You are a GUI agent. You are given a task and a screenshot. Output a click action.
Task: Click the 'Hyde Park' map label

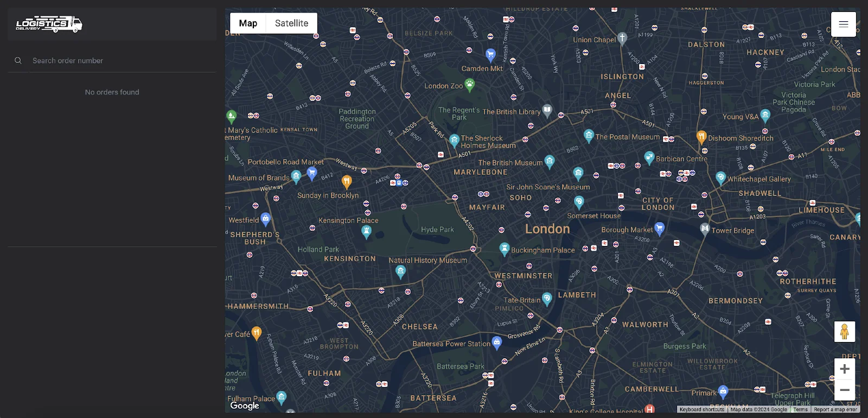[x=437, y=230]
